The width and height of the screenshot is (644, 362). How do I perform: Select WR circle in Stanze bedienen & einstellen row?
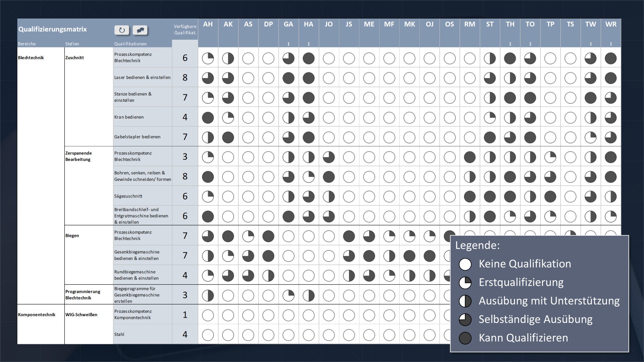pyautogui.click(x=611, y=98)
